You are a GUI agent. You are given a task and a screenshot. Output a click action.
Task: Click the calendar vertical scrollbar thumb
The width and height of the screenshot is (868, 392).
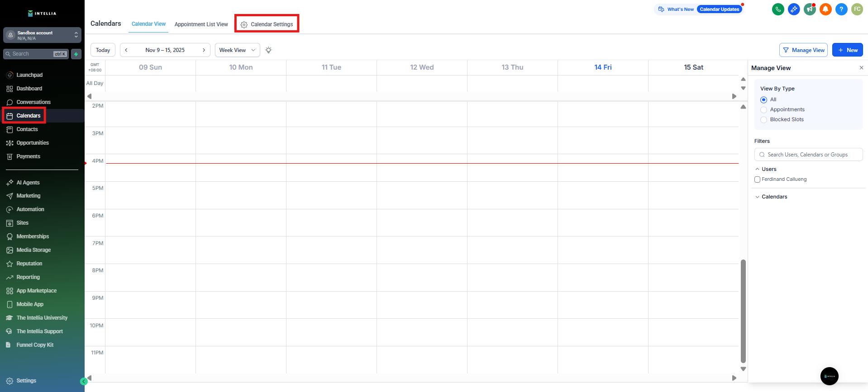[743, 311]
